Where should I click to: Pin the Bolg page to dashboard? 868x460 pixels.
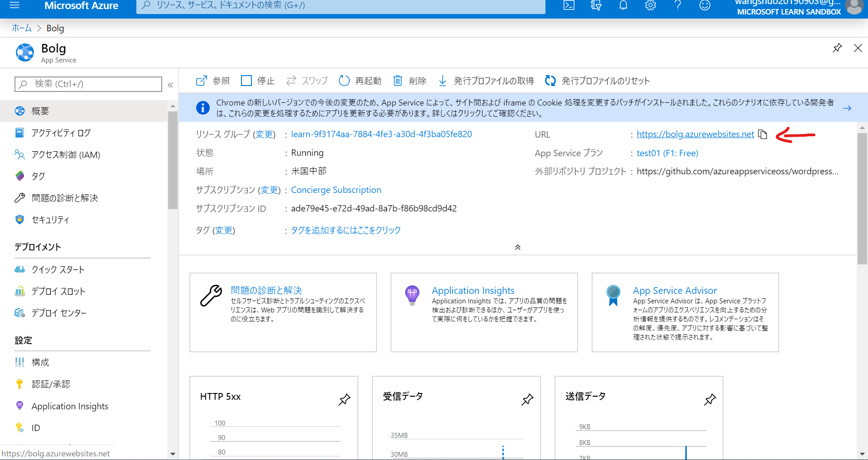pyautogui.click(x=837, y=48)
